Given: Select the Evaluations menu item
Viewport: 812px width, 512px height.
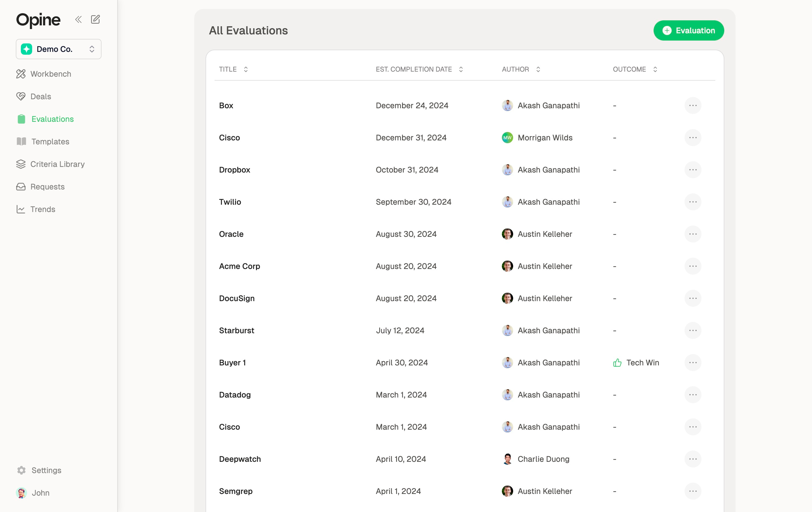Looking at the screenshot, I should pyautogui.click(x=52, y=119).
